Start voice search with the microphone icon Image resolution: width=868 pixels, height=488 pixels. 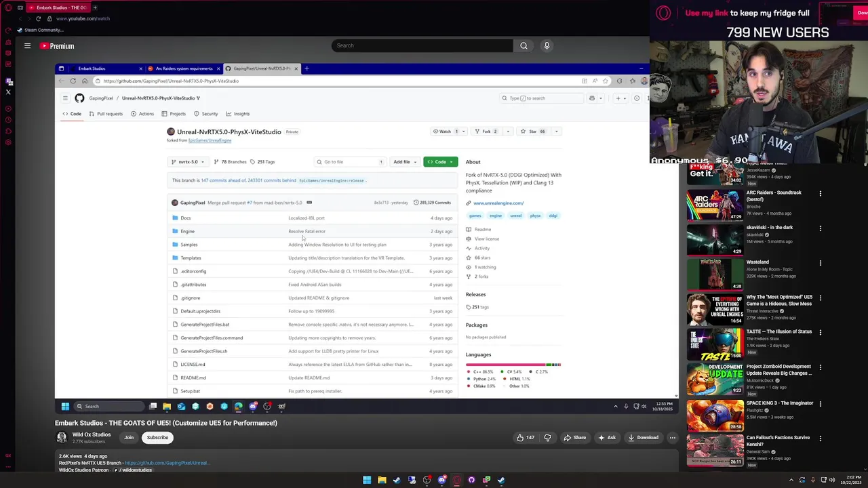click(x=547, y=45)
